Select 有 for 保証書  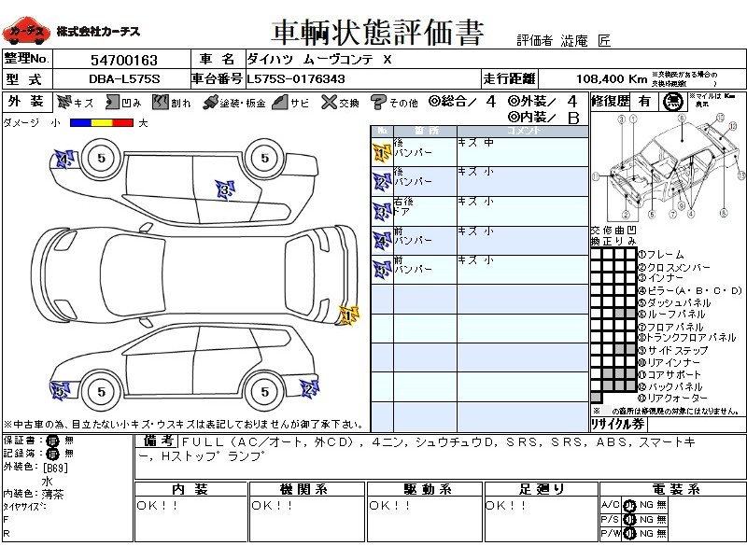pyautogui.click(x=52, y=441)
